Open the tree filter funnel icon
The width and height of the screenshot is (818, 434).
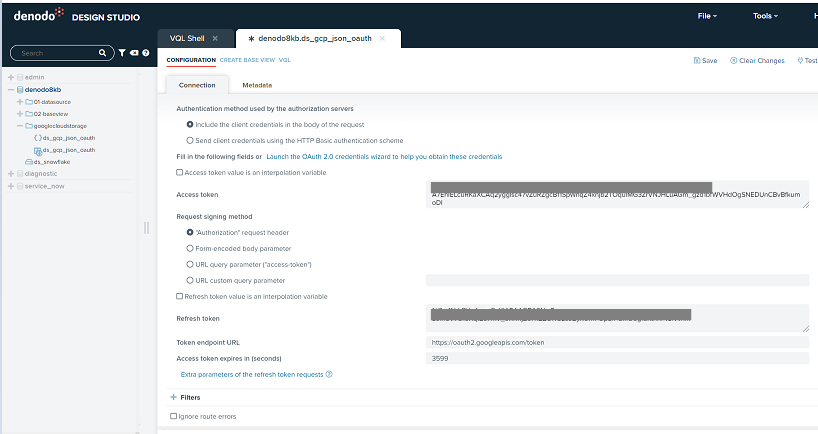(x=122, y=53)
